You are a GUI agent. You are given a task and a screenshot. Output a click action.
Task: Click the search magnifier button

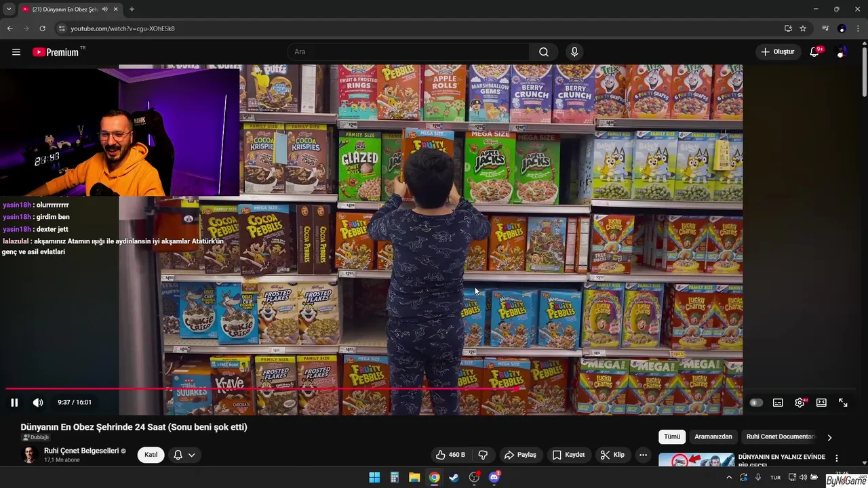click(544, 52)
